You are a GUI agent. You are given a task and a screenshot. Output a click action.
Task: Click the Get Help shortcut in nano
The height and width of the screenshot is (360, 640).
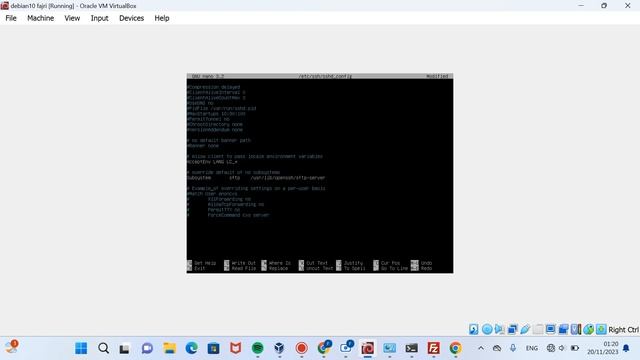tap(202, 263)
